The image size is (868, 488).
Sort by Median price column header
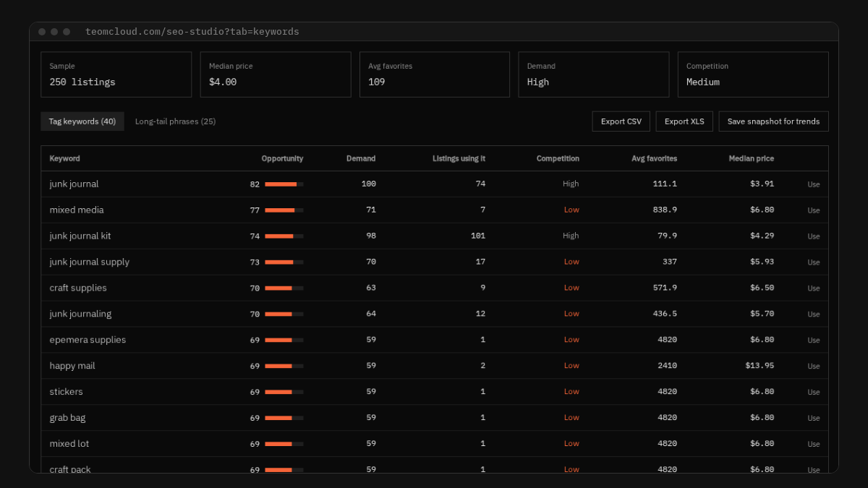(751, 158)
